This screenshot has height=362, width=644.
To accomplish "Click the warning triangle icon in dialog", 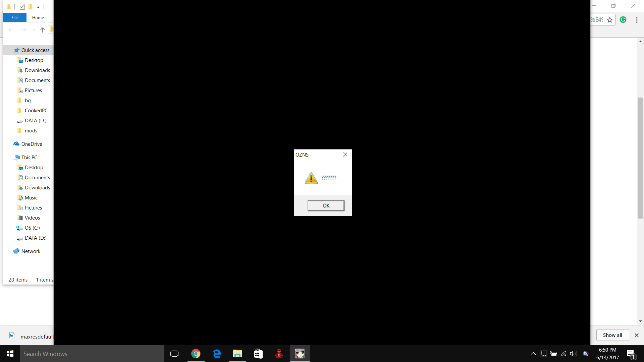I will [311, 178].
